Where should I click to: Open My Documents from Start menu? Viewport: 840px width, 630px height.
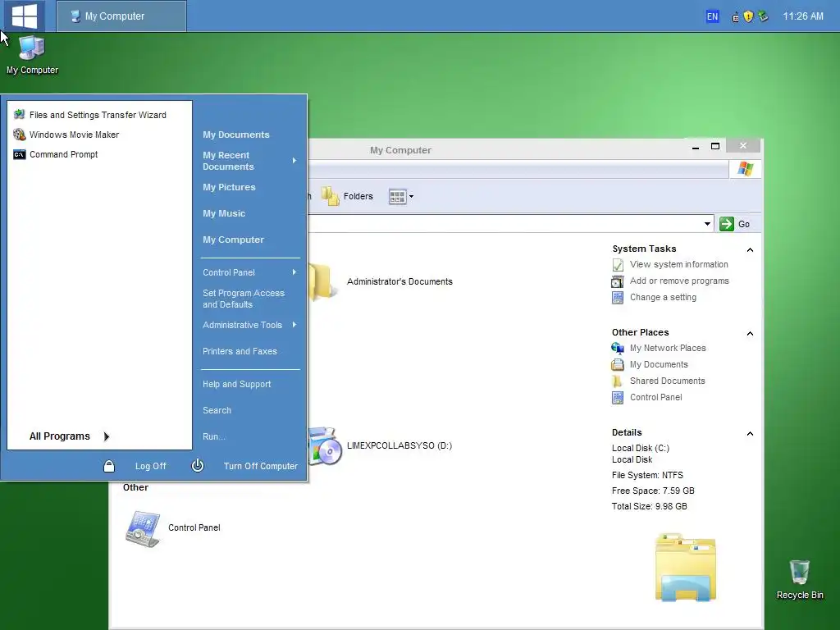(x=236, y=135)
